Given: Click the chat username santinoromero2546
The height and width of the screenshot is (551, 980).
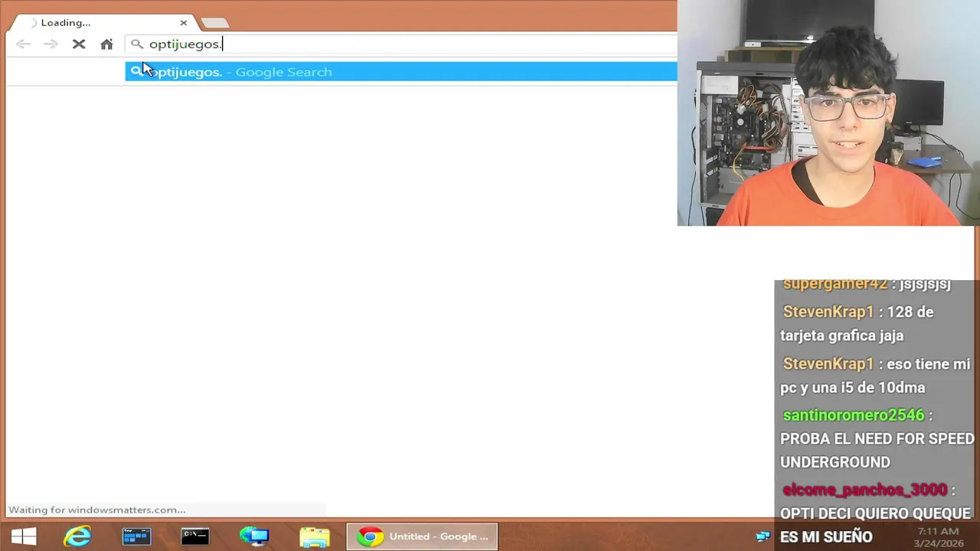Looking at the screenshot, I should tap(854, 416).
